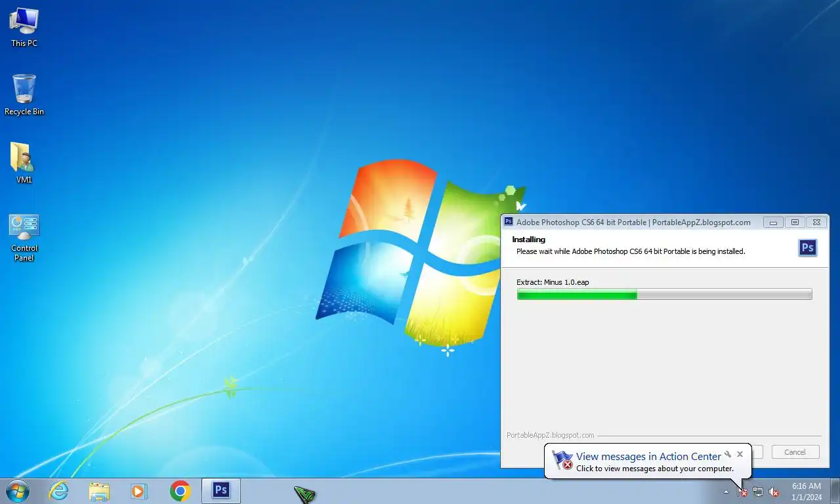This screenshot has width=840, height=504.
Task: Click flag icon inside notification balloon
Action: [x=562, y=460]
